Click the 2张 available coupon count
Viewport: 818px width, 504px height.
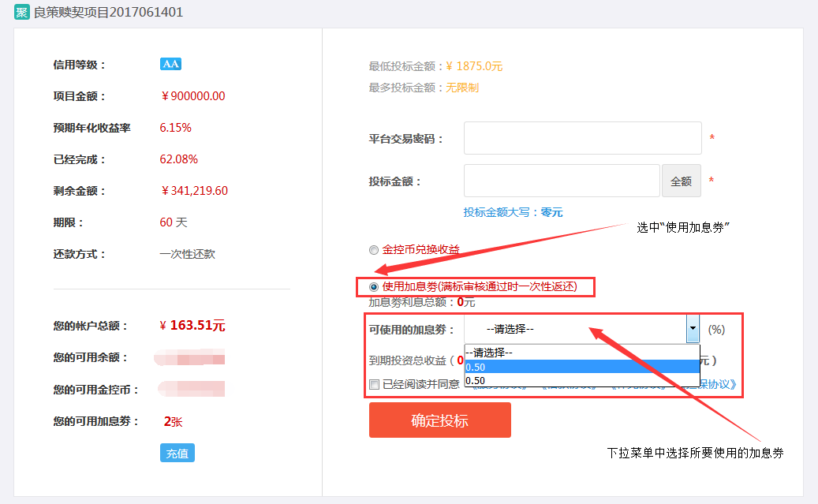point(173,421)
